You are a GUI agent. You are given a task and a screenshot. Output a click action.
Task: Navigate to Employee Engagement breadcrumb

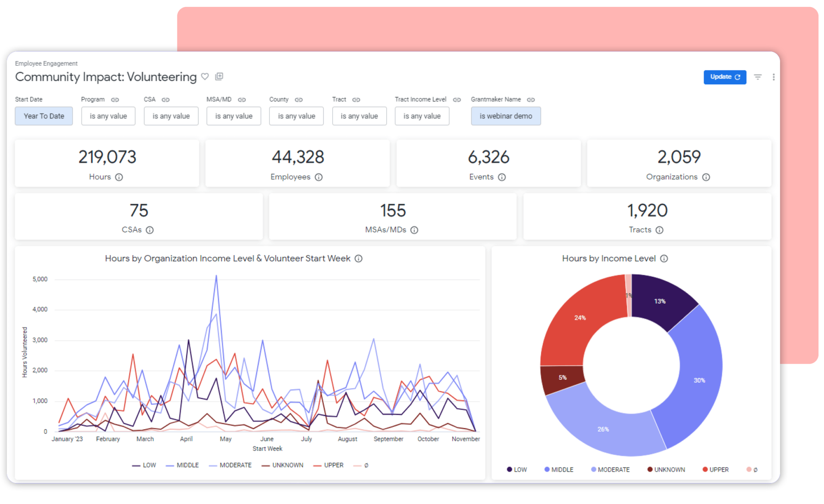click(x=46, y=63)
